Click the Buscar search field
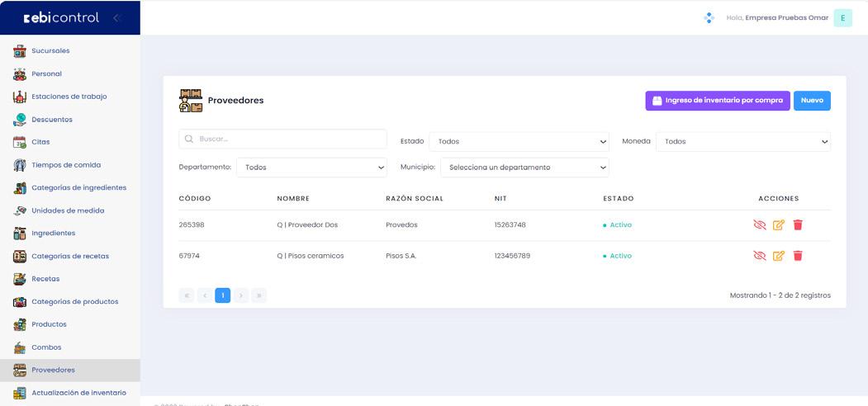 (283, 139)
